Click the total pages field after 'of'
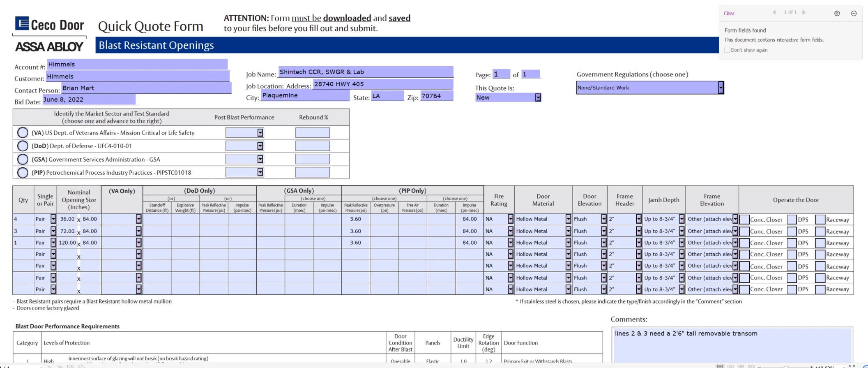This screenshot has height=368, width=868. (531, 74)
